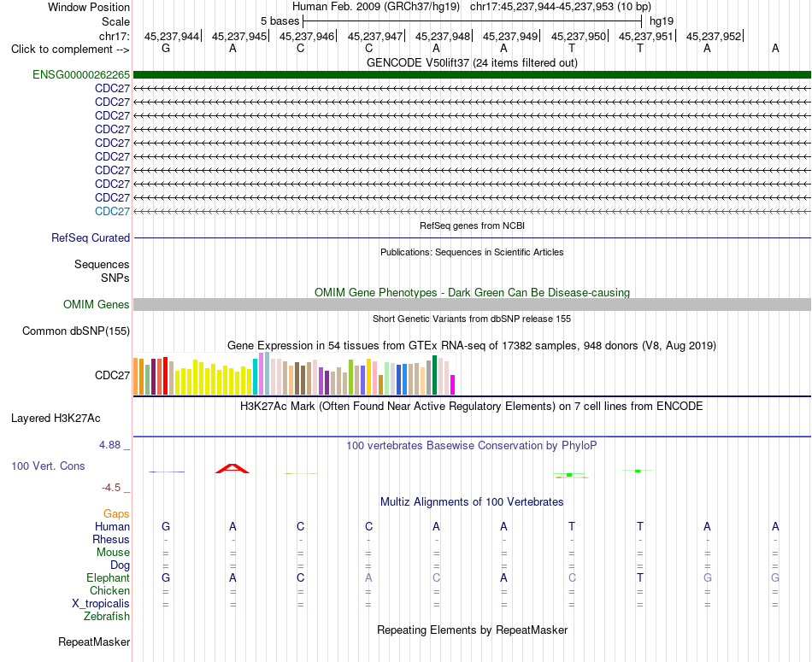Click the gray OMIM Genes item bar
The width and height of the screenshot is (812, 662).
[x=472, y=304]
